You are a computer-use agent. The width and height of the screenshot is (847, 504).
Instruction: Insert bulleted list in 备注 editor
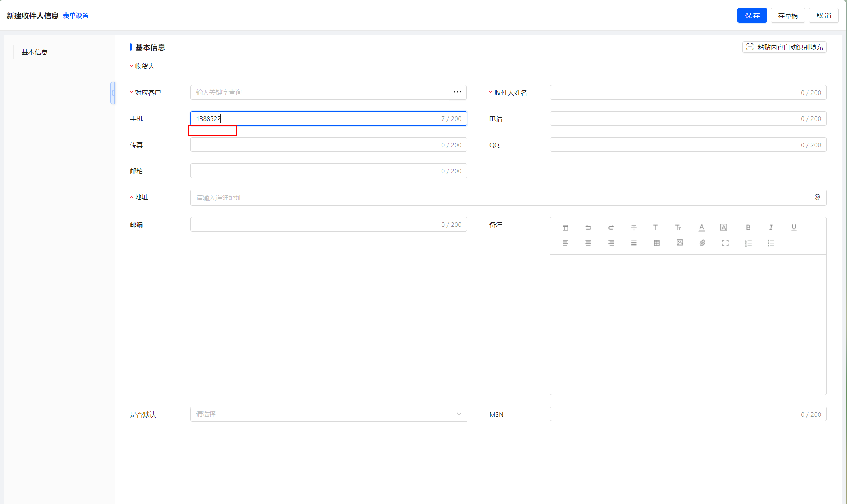click(771, 243)
